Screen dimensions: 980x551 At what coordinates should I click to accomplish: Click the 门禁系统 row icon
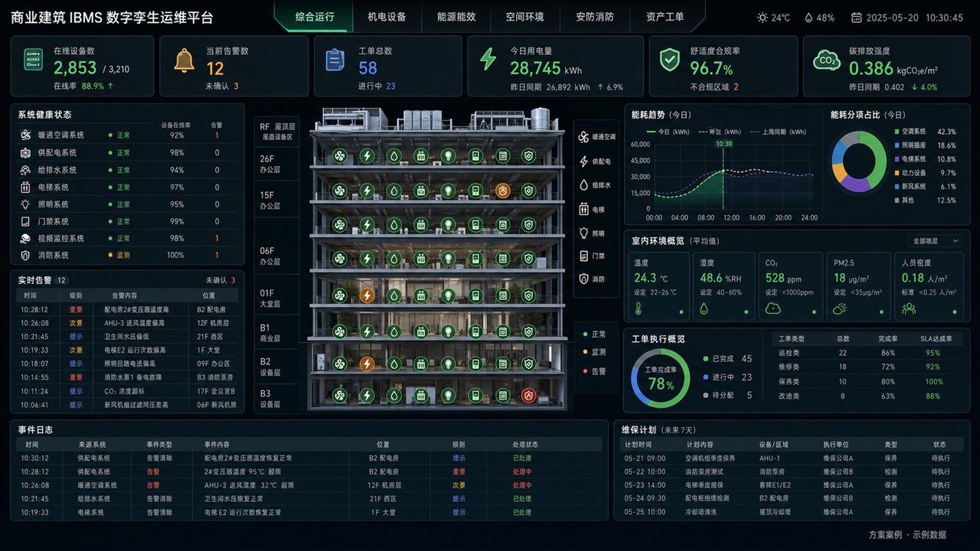pyautogui.click(x=24, y=221)
